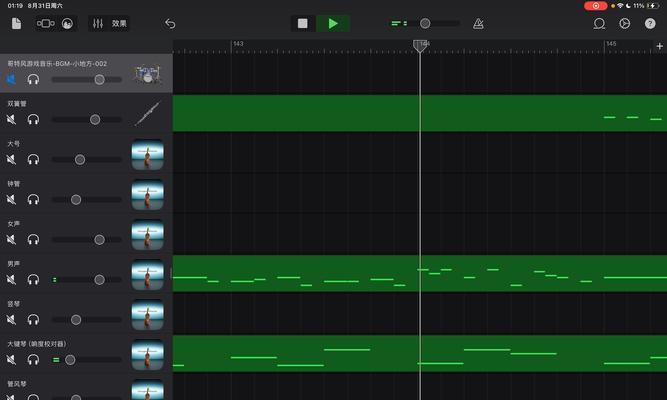Viewport: 667px width, 400px height.
Task: Solo the 男声 track
Action: (x=33, y=279)
